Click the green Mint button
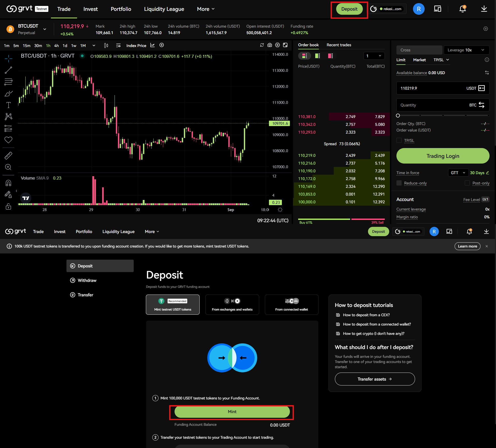496x448 pixels. click(232, 412)
